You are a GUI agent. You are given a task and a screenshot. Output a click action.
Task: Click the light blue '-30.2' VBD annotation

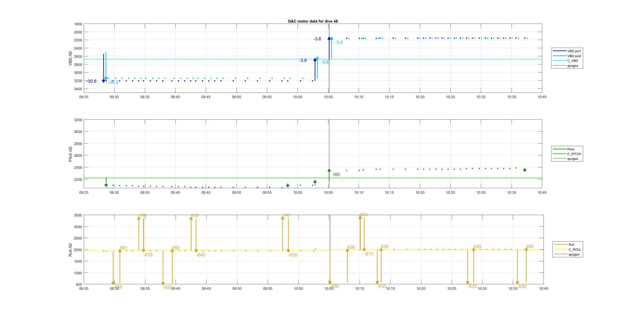(113, 82)
